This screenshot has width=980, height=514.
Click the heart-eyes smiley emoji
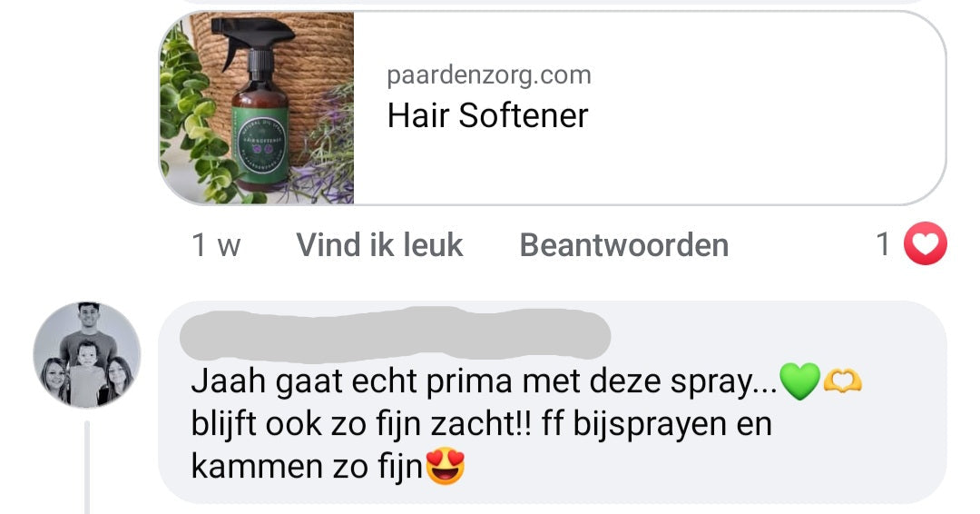(x=445, y=467)
